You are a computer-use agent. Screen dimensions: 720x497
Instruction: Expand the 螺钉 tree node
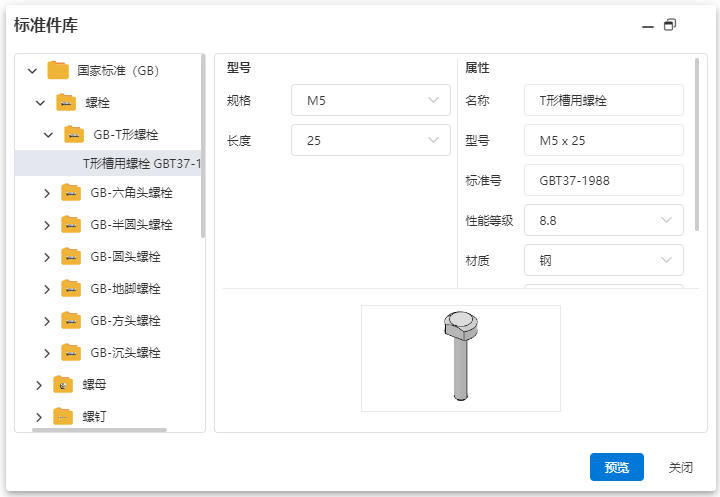tap(39, 417)
